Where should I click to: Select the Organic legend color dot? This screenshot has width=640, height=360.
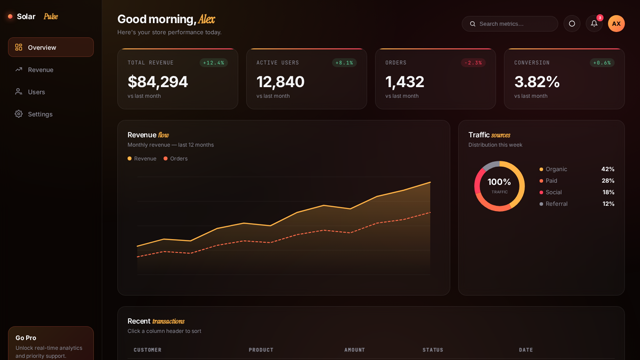541,169
